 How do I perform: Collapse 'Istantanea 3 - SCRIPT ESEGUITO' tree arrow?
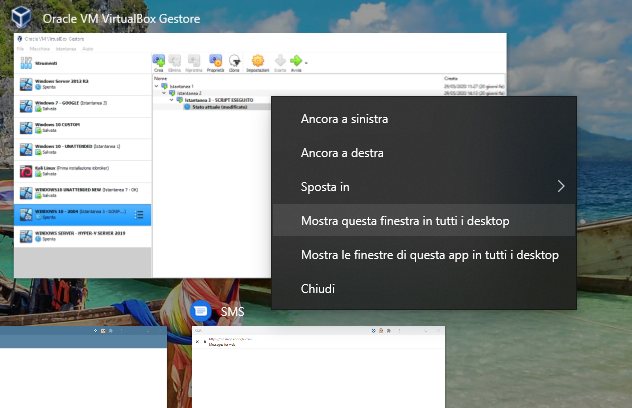pyautogui.click(x=171, y=100)
